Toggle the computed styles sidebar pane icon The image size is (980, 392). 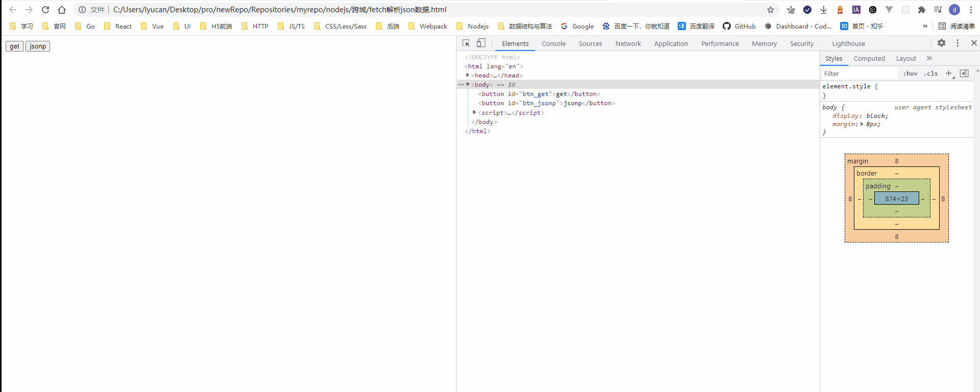click(964, 73)
